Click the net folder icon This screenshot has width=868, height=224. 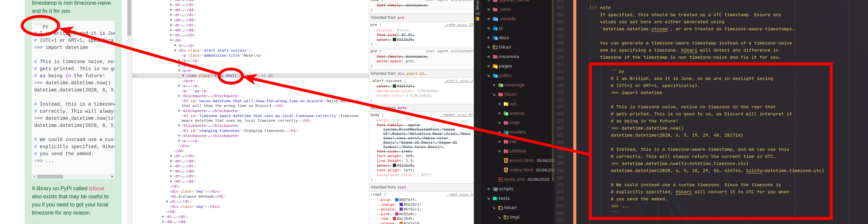[506, 142]
